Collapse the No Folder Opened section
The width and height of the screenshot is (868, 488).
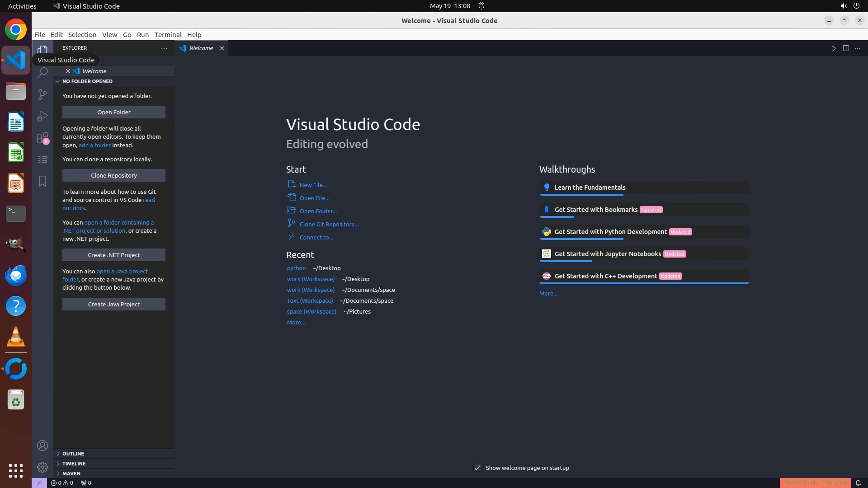coord(87,81)
